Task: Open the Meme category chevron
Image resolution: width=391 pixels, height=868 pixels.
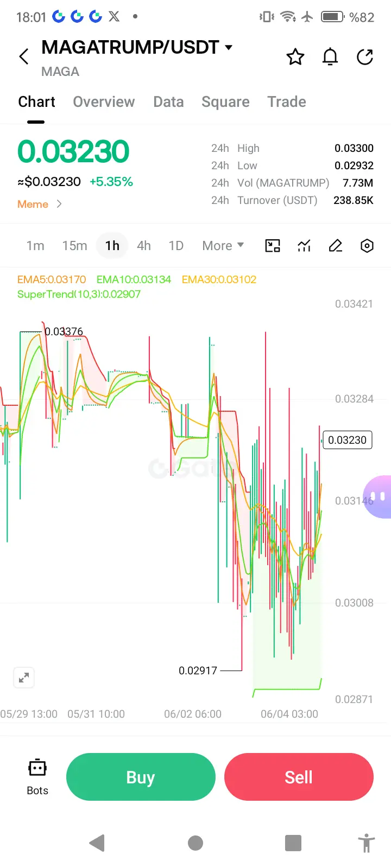Action: (59, 204)
